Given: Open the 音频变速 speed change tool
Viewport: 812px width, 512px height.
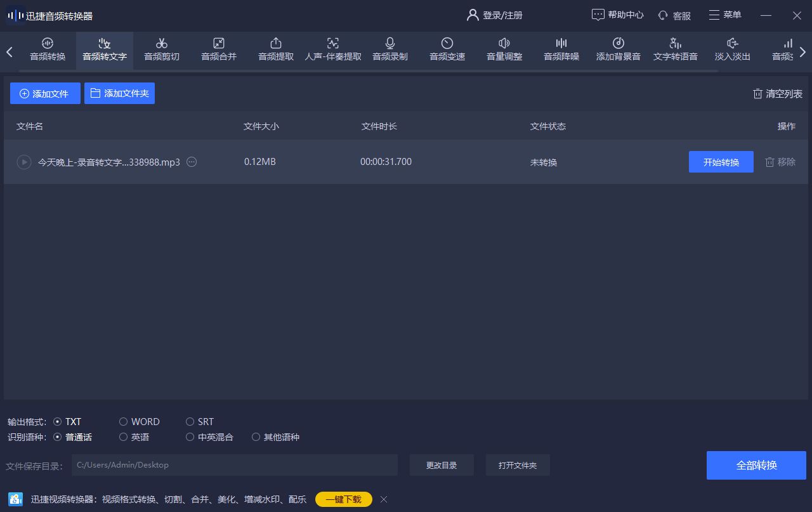Looking at the screenshot, I should [x=447, y=49].
